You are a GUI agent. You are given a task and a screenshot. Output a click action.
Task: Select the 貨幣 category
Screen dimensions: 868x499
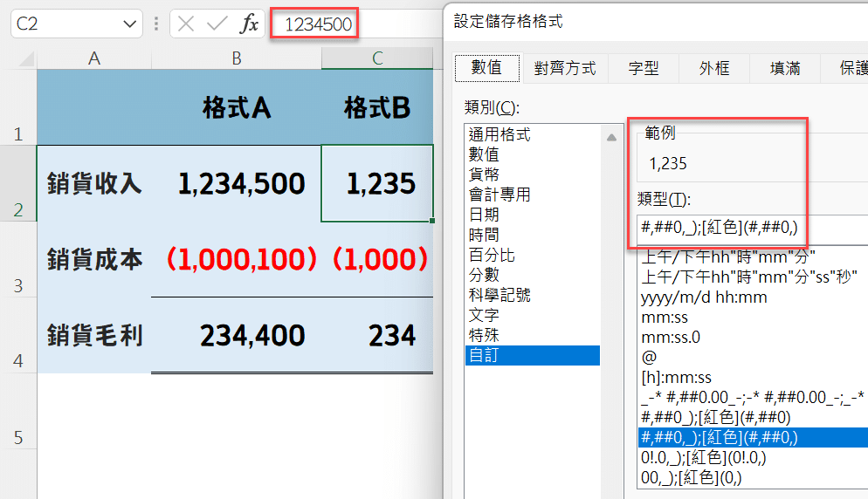[x=533, y=174]
